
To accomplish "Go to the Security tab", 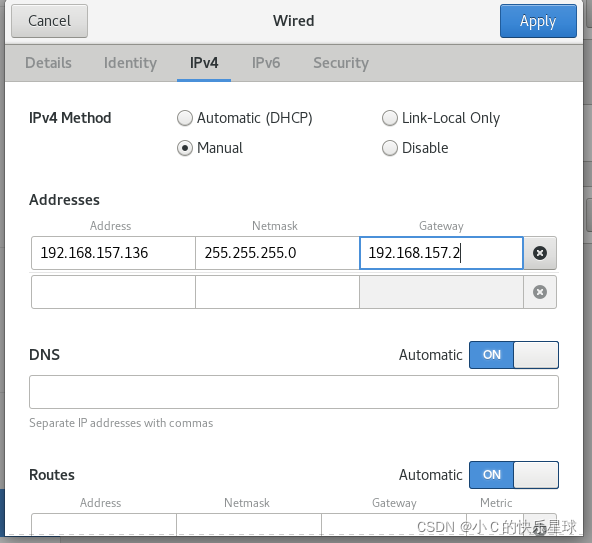I will [x=341, y=63].
